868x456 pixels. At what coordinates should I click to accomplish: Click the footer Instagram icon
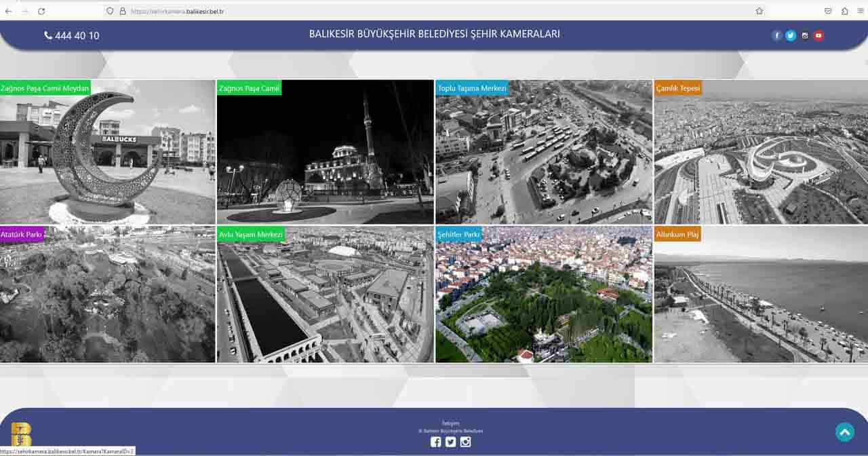click(465, 442)
